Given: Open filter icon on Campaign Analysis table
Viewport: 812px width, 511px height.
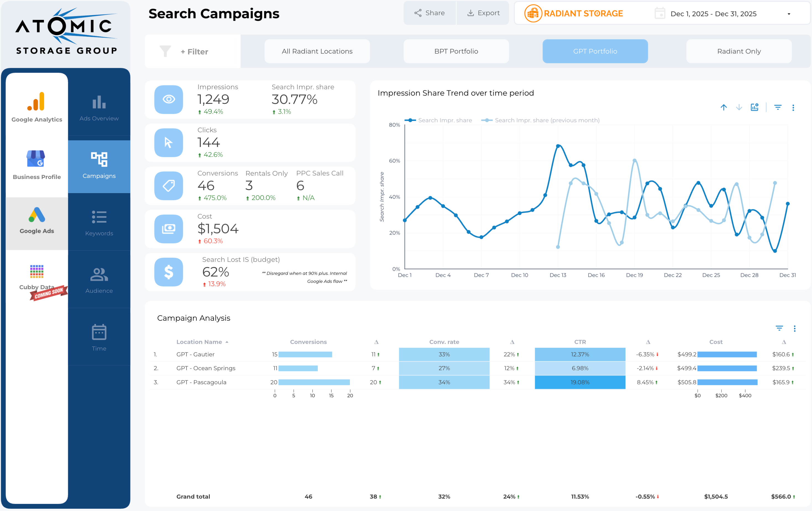Looking at the screenshot, I should pyautogui.click(x=779, y=328).
